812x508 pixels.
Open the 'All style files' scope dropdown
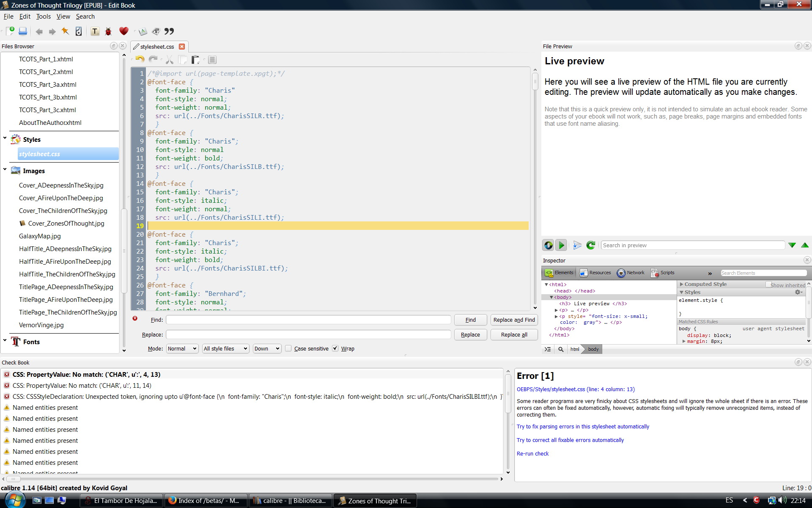point(225,348)
